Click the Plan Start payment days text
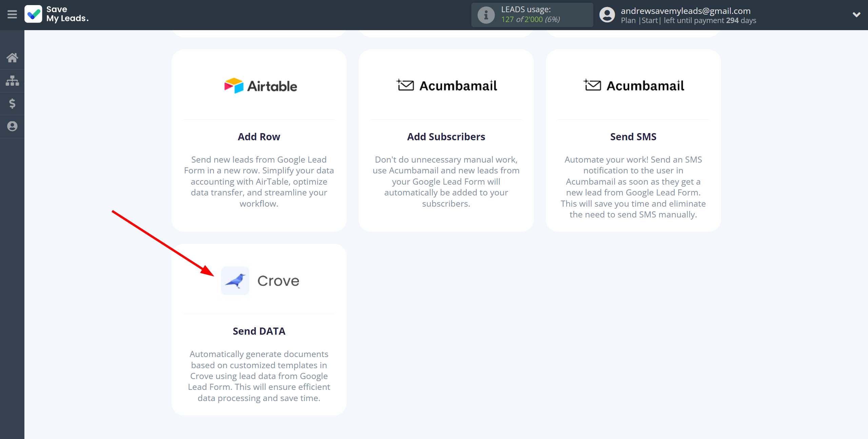Image resolution: width=868 pixels, height=439 pixels. point(688,20)
